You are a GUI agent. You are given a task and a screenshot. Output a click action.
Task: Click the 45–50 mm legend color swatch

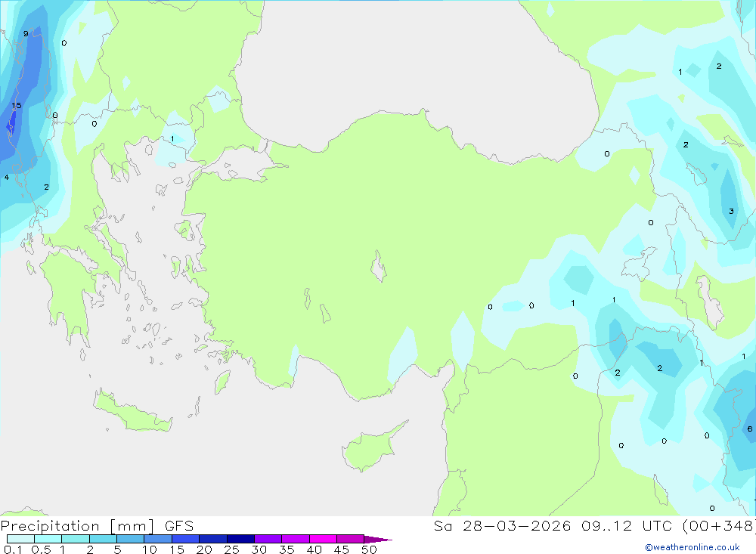point(351,539)
